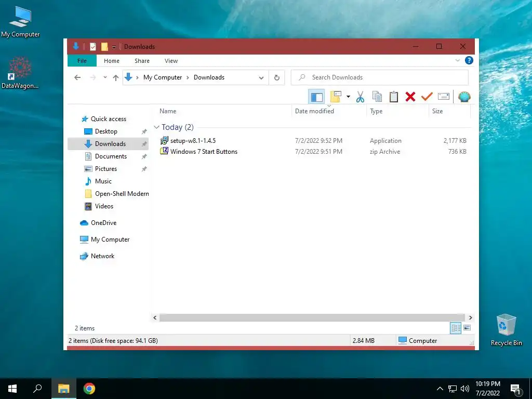This screenshot has width=532, height=399.
Task: Click the folder view settings toolbar icon
Action: point(336,97)
